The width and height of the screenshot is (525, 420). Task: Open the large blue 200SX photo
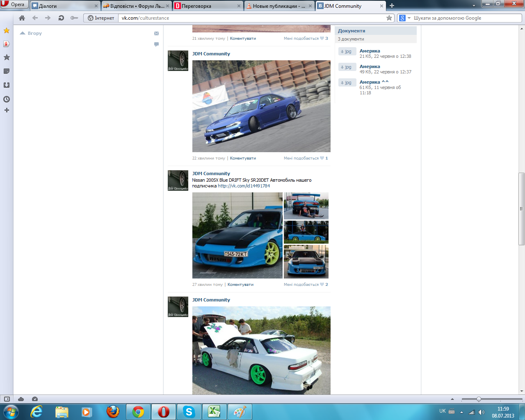point(237,235)
